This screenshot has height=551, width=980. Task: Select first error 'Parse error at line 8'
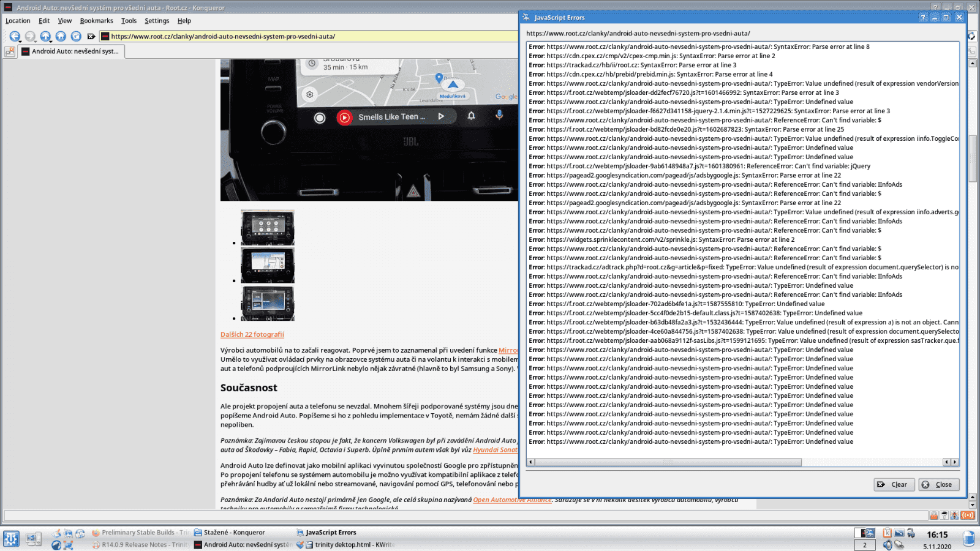[x=699, y=47]
